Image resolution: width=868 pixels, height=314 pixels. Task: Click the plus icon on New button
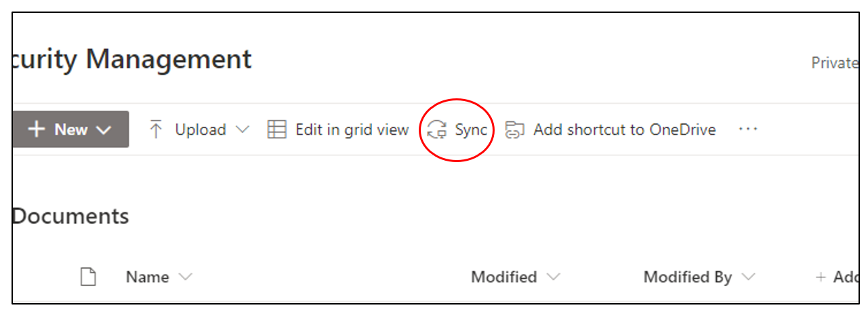point(37,130)
